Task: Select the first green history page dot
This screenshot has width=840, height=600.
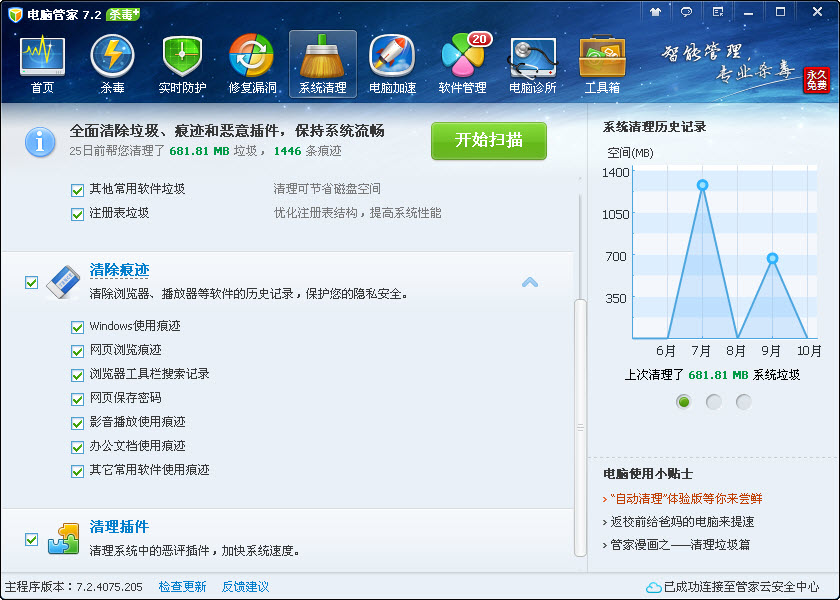Action: (684, 401)
